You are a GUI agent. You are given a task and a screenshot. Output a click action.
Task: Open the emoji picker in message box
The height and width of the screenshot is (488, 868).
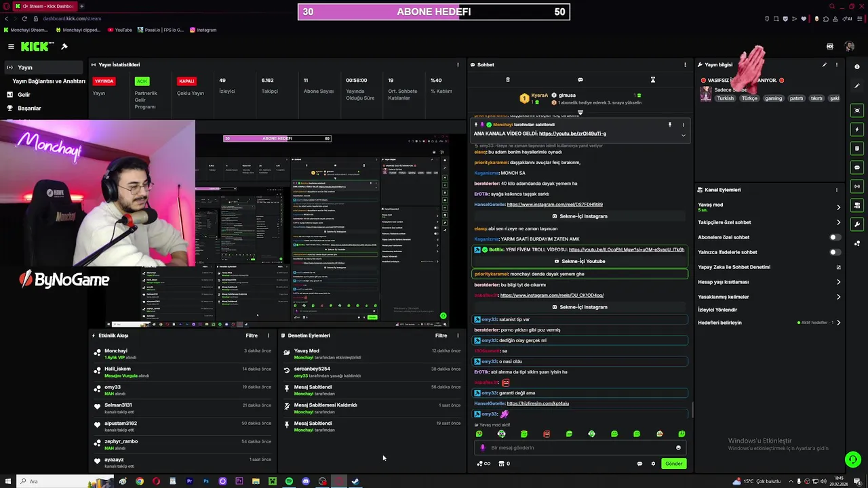(x=678, y=448)
